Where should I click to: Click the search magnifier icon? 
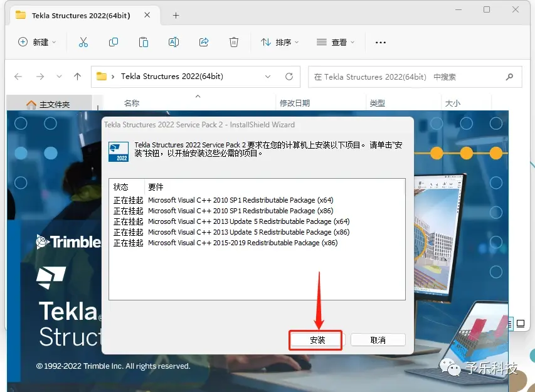[x=509, y=77]
